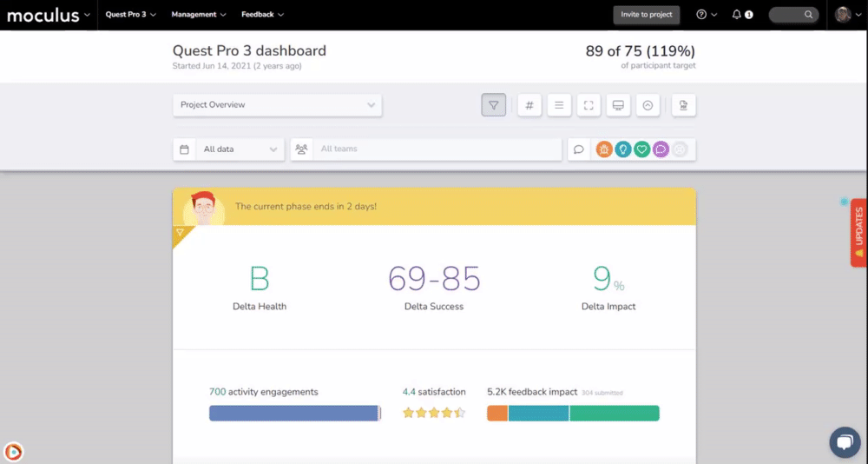
Task: Click the three-line list icon
Action: coord(559,105)
